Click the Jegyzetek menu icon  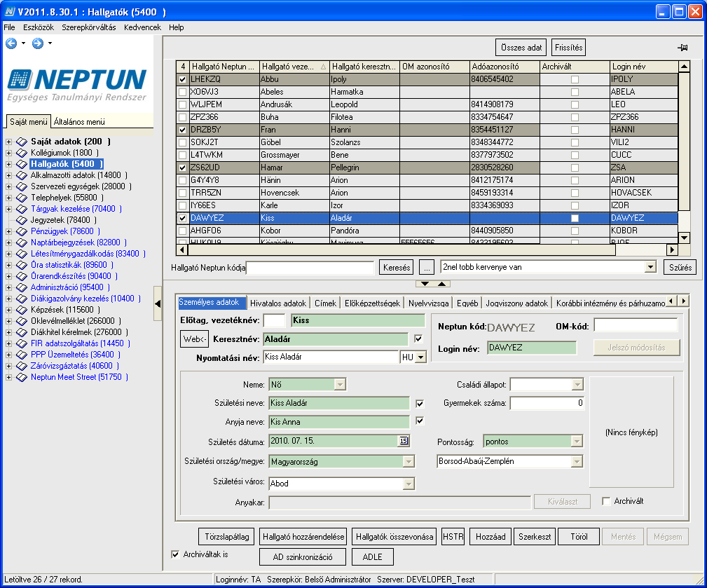pos(22,220)
